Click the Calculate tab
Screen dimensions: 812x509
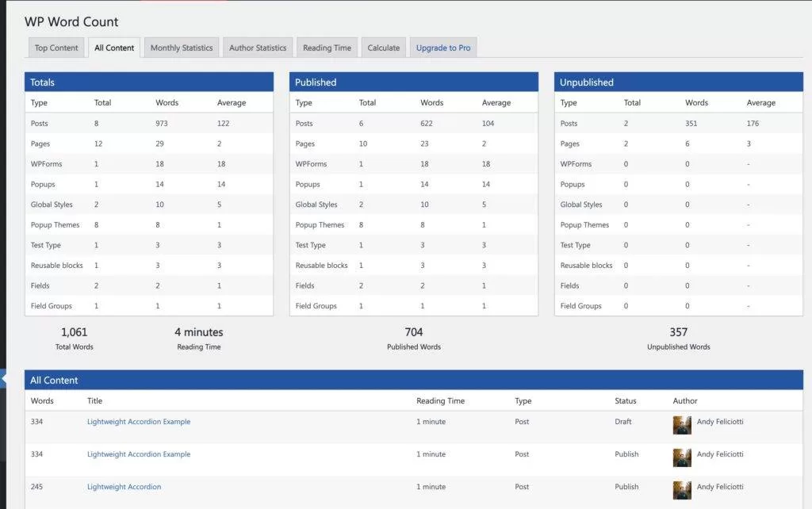(x=384, y=48)
